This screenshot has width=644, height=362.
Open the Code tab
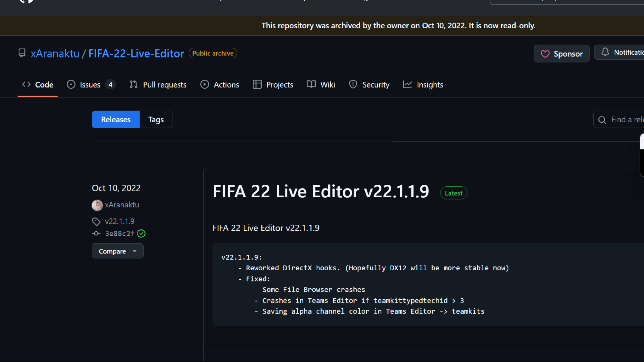click(x=38, y=85)
